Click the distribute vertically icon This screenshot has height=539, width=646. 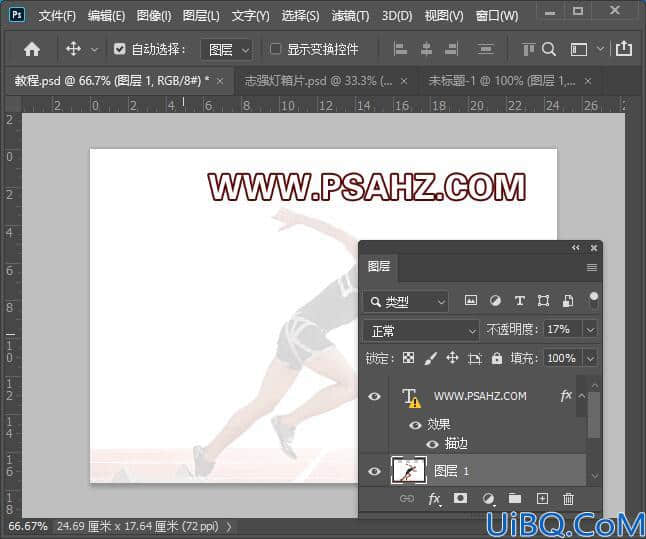(485, 49)
